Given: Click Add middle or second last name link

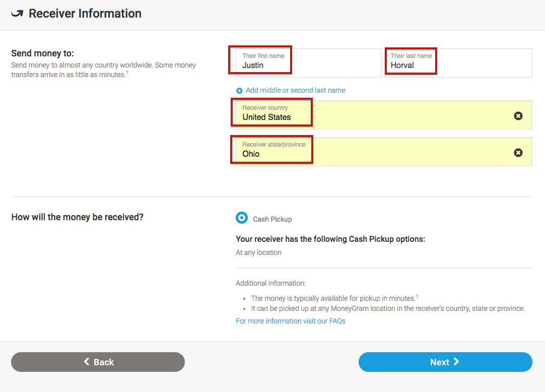Looking at the screenshot, I should click(295, 90).
